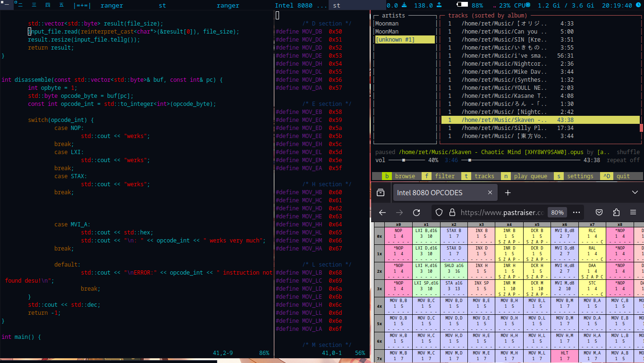Click the 'Intel 8080 ...' title in top bar
This screenshot has width=644, height=363.
click(301, 6)
